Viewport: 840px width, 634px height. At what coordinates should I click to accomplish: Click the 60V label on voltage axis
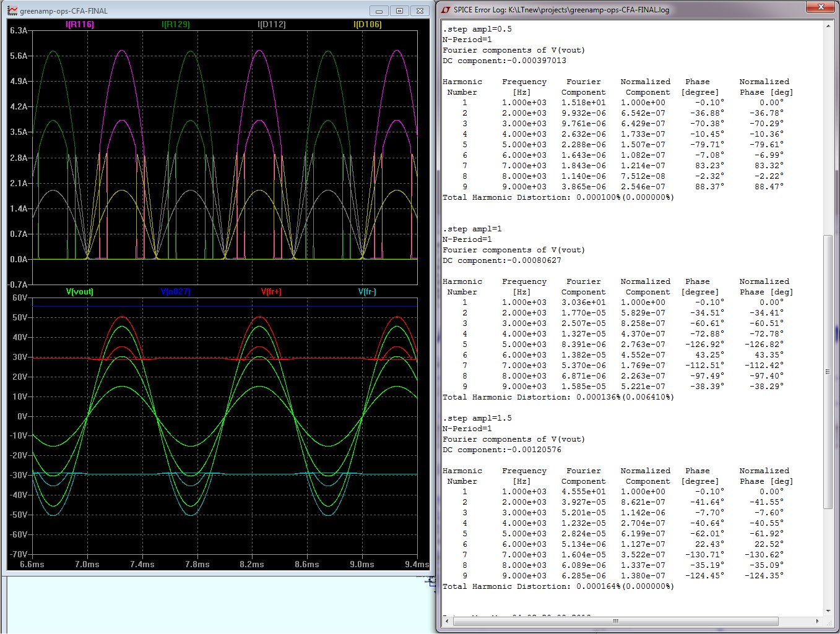tap(20, 298)
